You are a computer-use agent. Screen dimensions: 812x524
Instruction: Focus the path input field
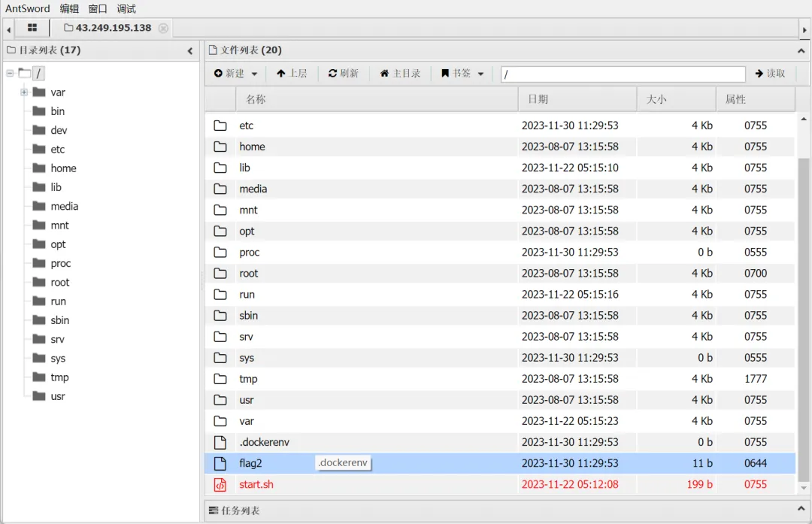(623, 74)
